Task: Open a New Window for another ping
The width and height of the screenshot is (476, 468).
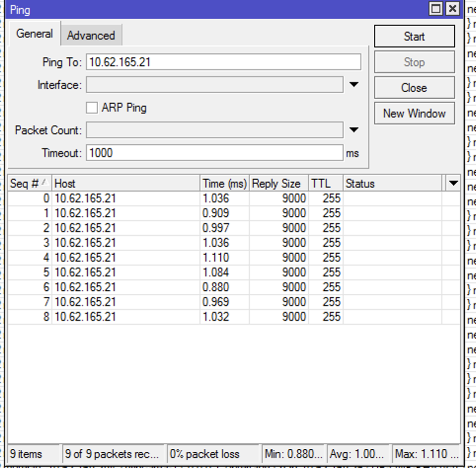Action: [414, 113]
